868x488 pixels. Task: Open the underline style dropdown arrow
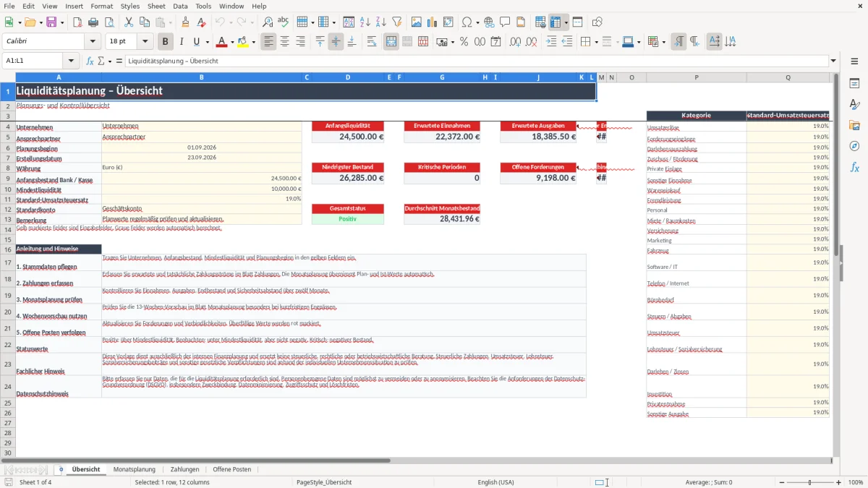[207, 42]
